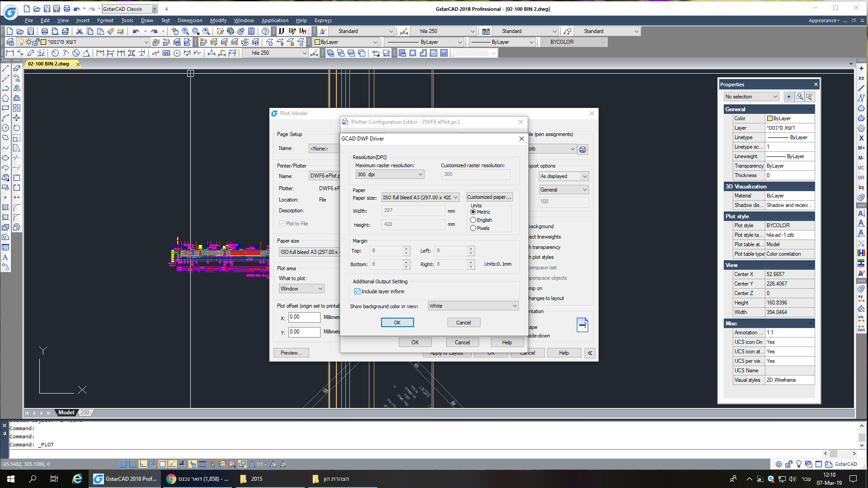The image size is (868, 488).
Task: Switch to the 250 layout tab
Action: [85, 413]
